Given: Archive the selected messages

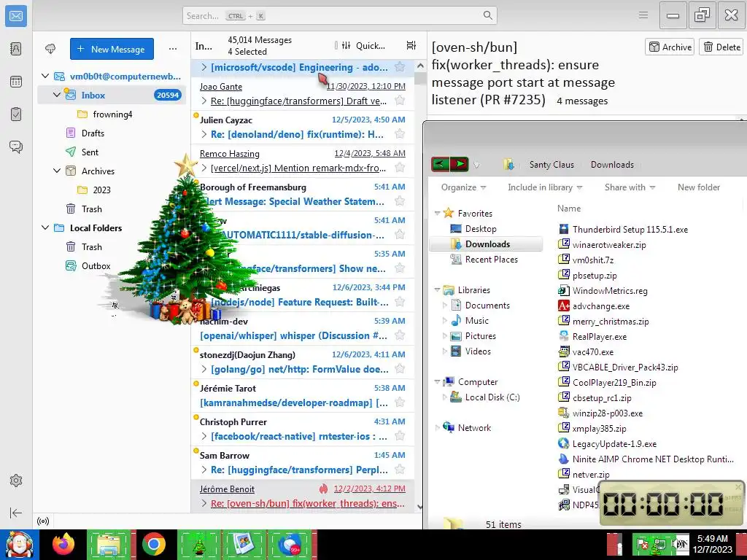Looking at the screenshot, I should [x=670, y=47].
